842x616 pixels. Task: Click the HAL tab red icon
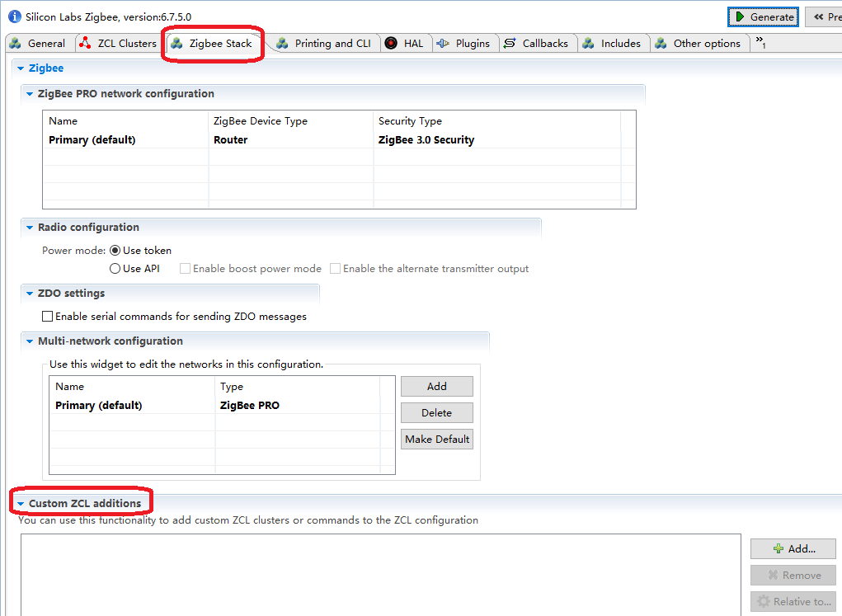coord(391,43)
